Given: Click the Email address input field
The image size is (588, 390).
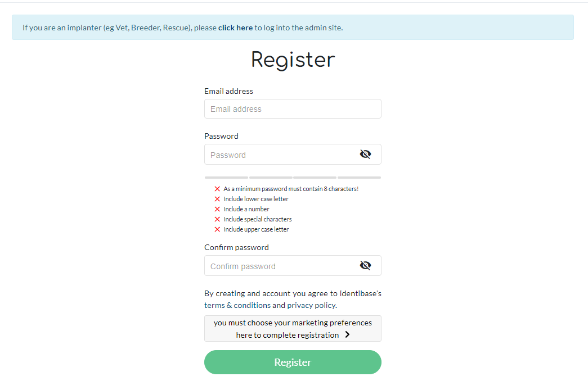Looking at the screenshot, I should [293, 108].
